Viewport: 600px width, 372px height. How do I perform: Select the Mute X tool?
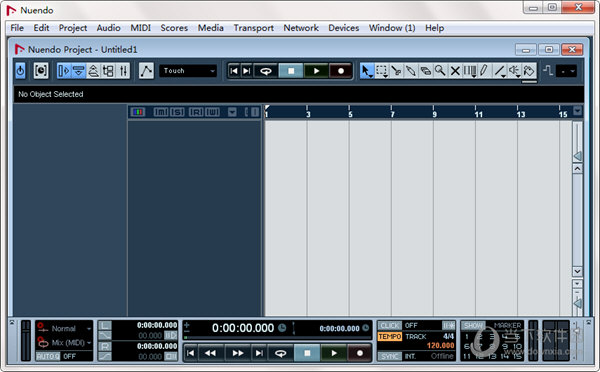[455, 71]
